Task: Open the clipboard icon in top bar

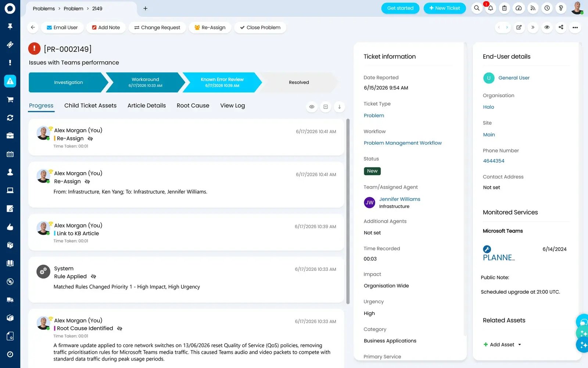Action: pos(505,8)
